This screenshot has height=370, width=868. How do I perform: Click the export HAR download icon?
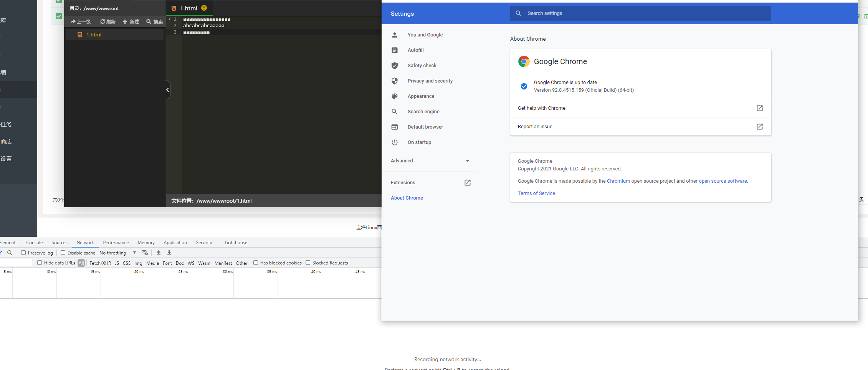coord(169,253)
